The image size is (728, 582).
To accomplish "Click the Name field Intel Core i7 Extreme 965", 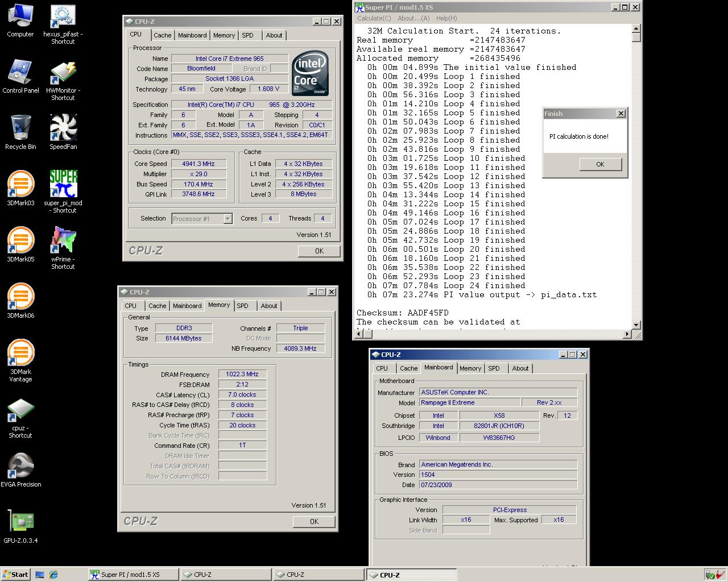I will 229,59.
